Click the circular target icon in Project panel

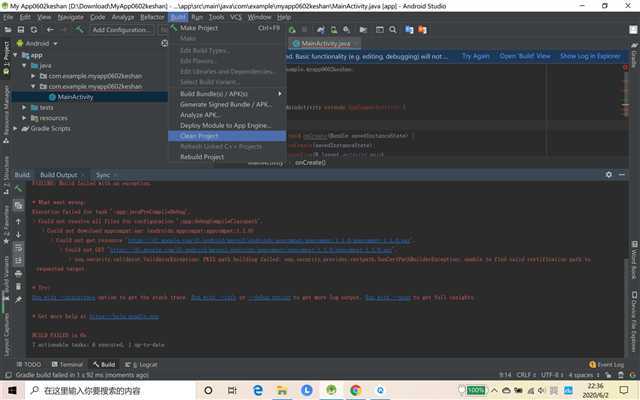pyautogui.click(x=164, y=43)
